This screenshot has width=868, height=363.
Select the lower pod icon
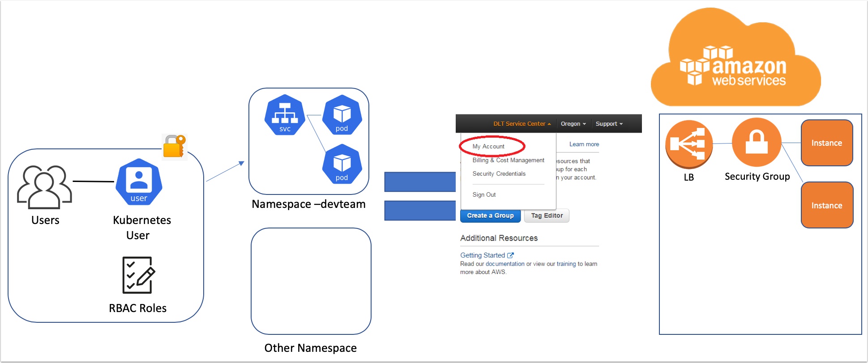tap(342, 164)
